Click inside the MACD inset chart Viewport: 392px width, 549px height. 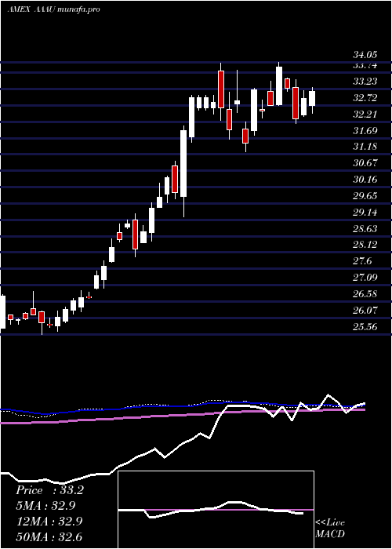coord(216,510)
